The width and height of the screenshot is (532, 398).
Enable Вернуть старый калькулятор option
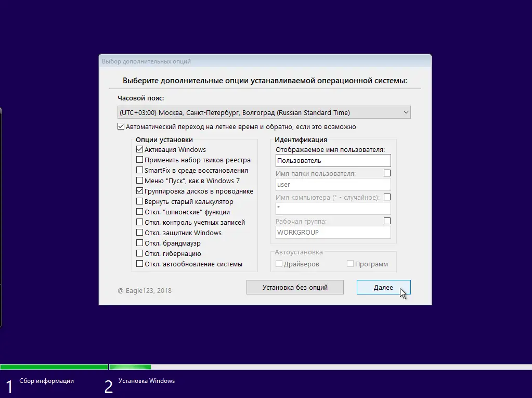click(139, 201)
